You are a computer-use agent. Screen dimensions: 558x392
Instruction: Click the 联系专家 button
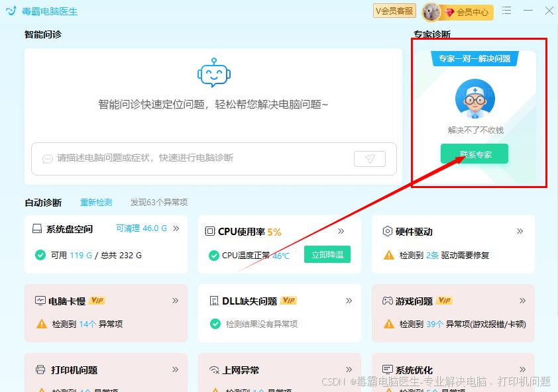474,154
